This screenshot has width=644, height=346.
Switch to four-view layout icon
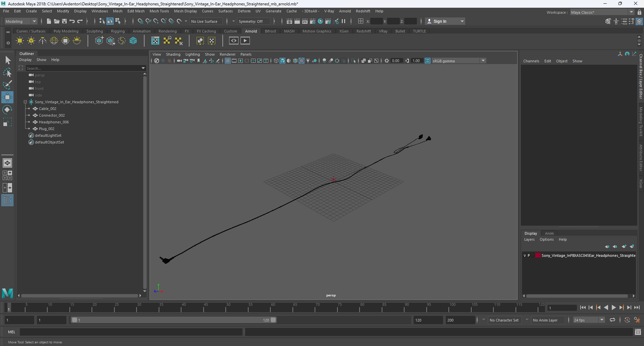click(7, 175)
